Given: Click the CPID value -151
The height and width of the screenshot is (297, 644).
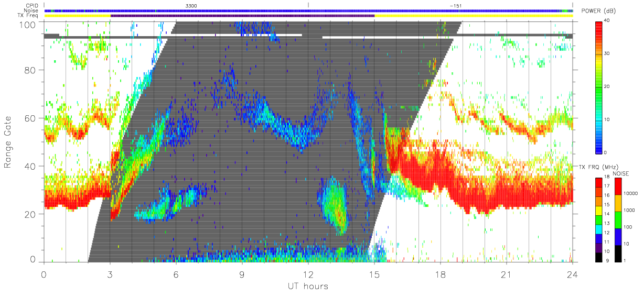Looking at the screenshot, I should point(455,5).
